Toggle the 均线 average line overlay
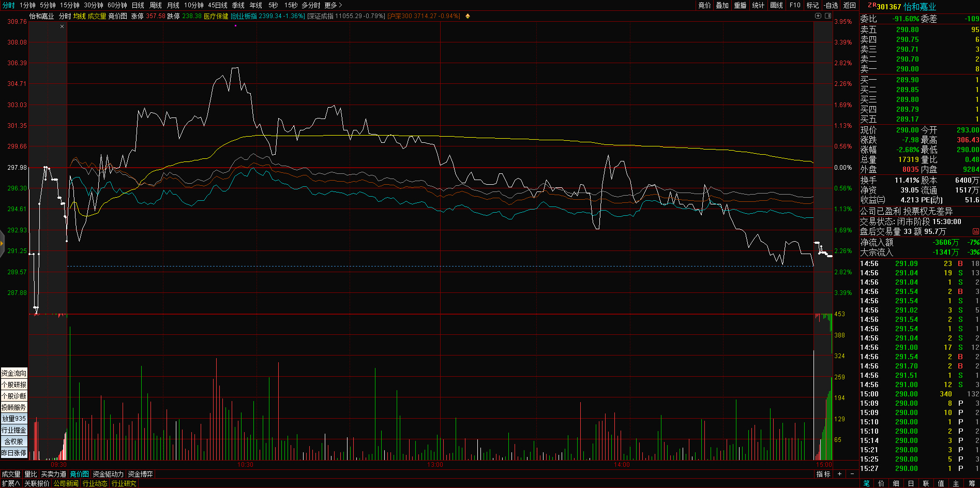Screen dimensions: 980x488 pyautogui.click(x=79, y=16)
